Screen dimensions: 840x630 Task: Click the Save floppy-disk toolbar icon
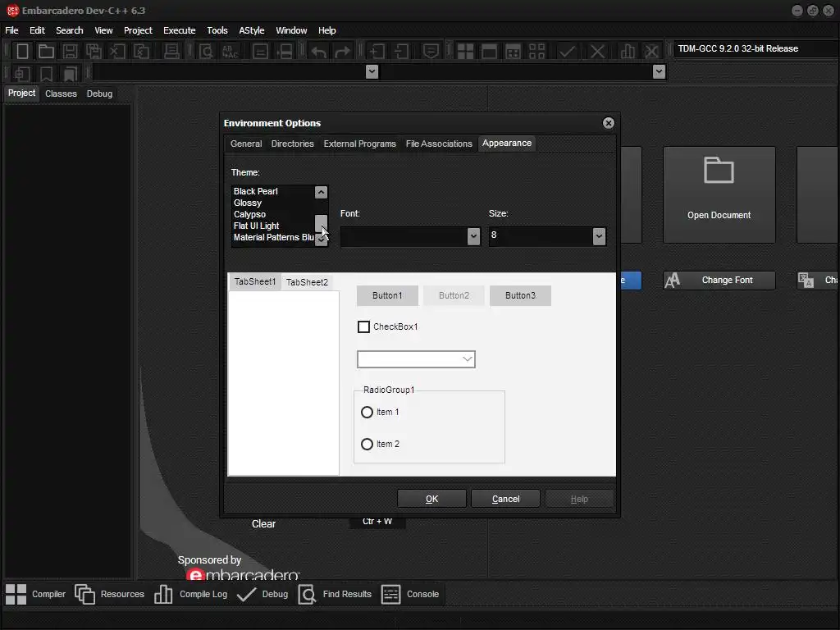(70, 52)
